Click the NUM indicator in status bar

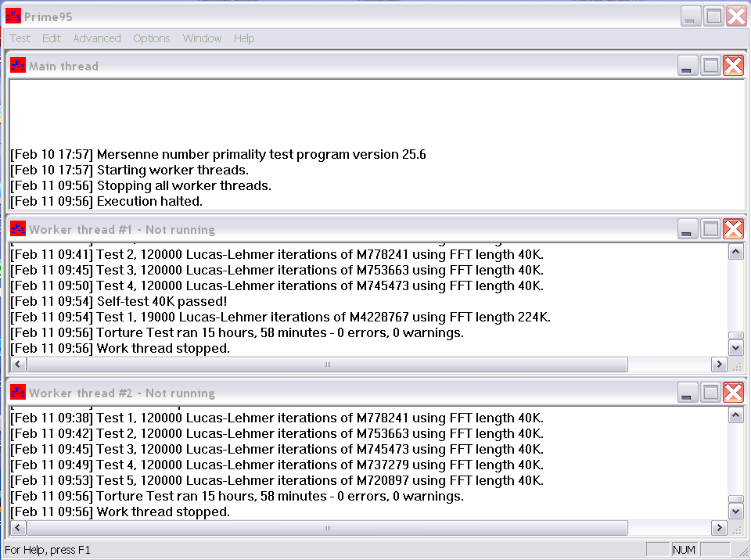[684, 550]
